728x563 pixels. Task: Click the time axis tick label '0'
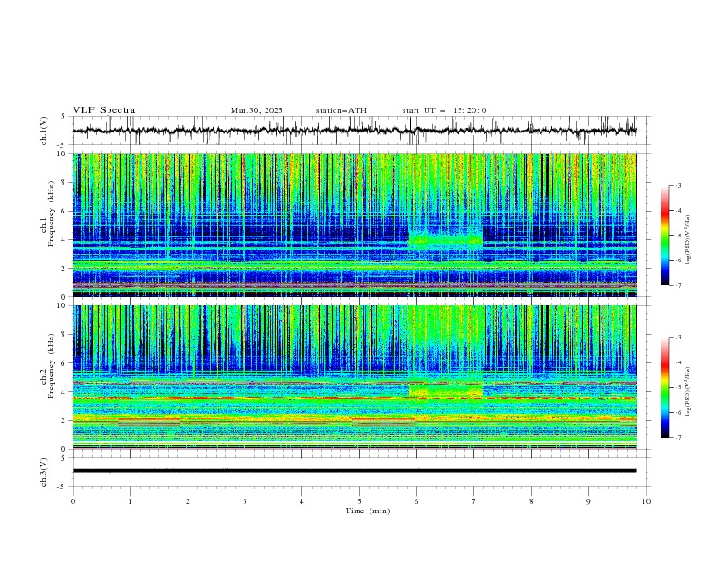pyautogui.click(x=73, y=501)
